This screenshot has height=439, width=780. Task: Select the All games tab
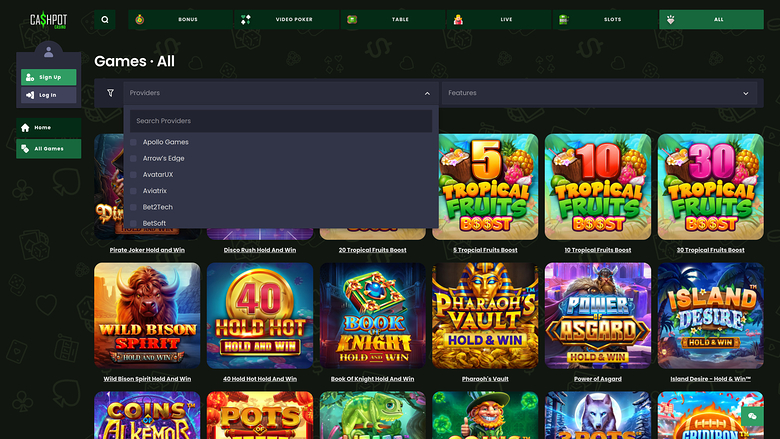711,19
